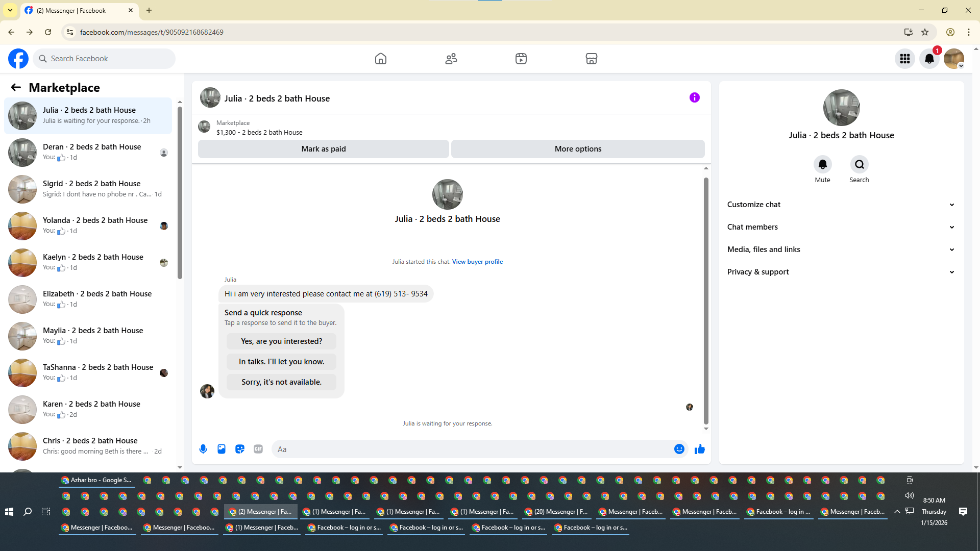Click the chat messages vertical scrollbar
Viewport: 980px width, 551px height.
pyautogui.click(x=706, y=301)
